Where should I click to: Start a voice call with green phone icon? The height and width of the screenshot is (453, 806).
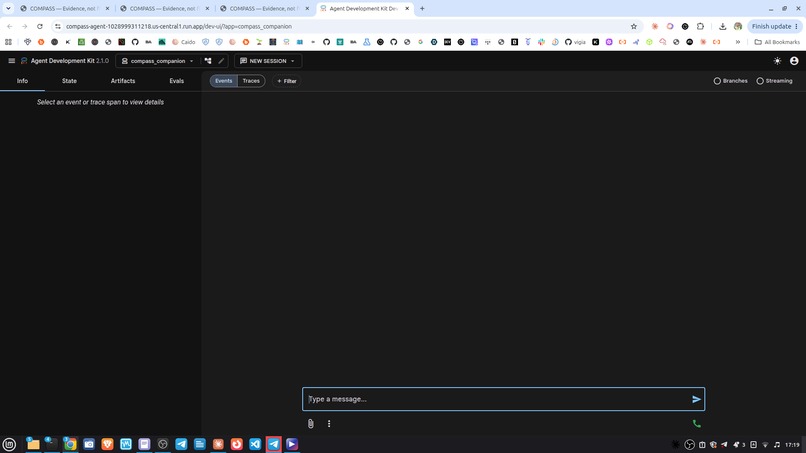(697, 424)
